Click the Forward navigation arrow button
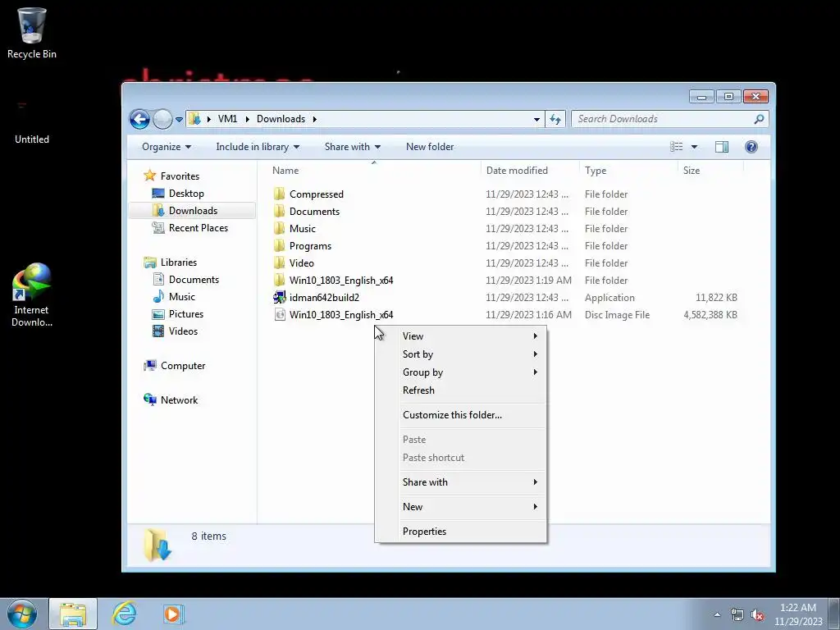 162,119
